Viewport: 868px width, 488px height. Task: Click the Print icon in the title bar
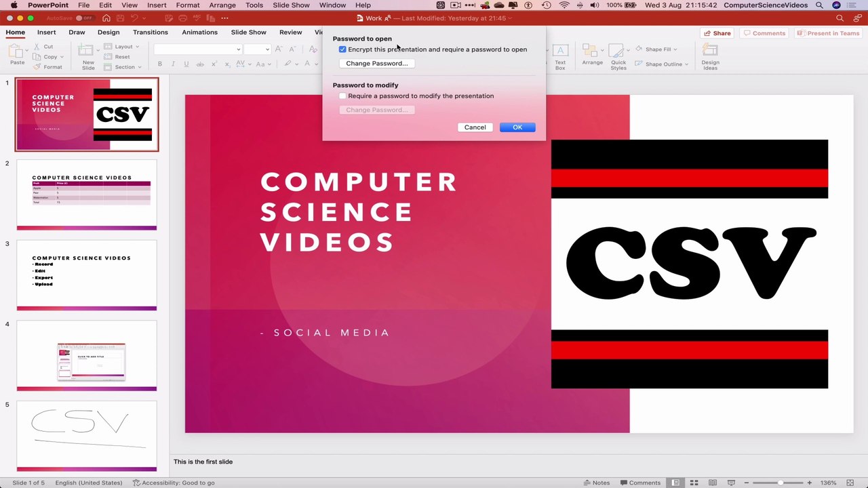tap(182, 18)
